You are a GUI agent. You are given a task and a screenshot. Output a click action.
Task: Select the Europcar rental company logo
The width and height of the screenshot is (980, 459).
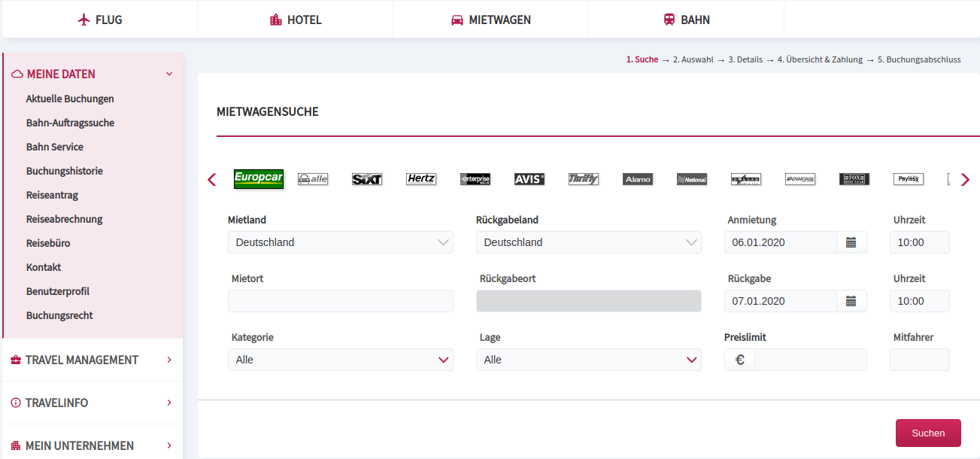tap(259, 179)
